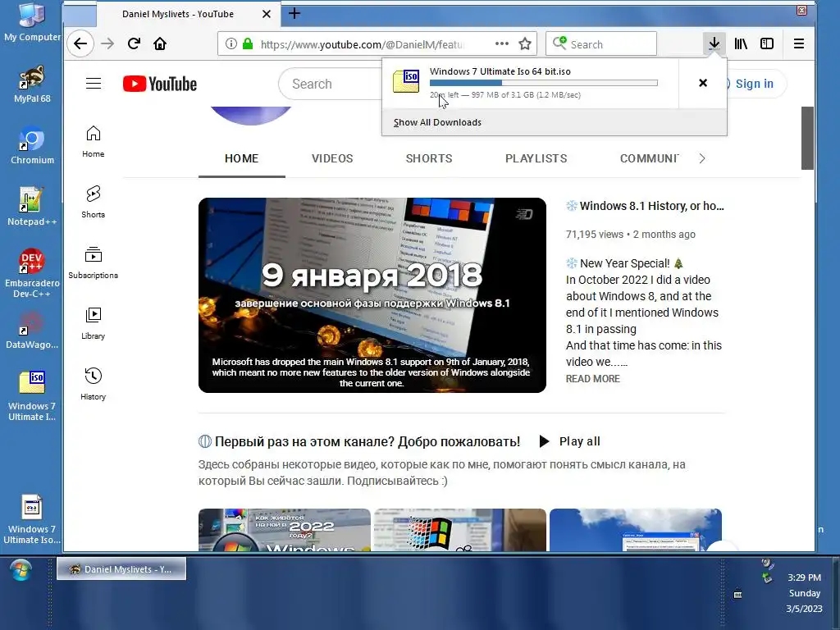
Task: Cancel the Windows 7 ISO download
Action: (703, 83)
